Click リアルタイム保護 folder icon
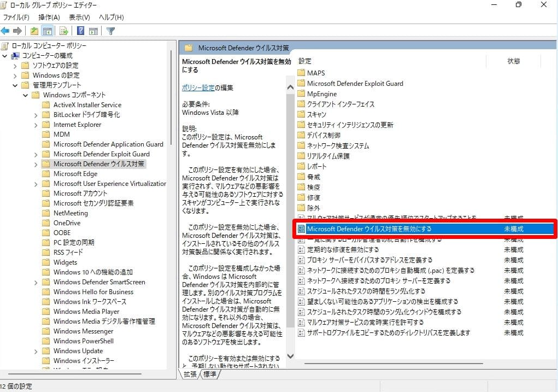This screenshot has width=558, height=392. [x=301, y=156]
